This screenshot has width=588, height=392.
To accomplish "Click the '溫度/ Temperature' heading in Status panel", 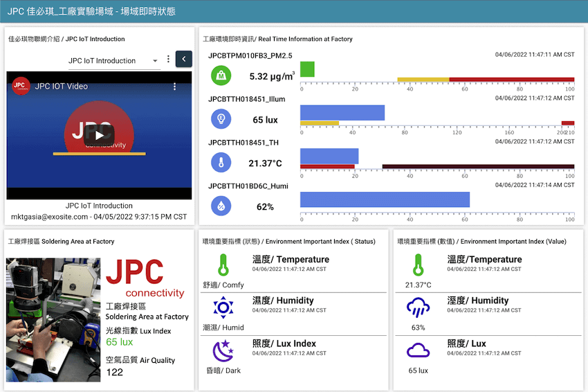I will [x=291, y=260].
